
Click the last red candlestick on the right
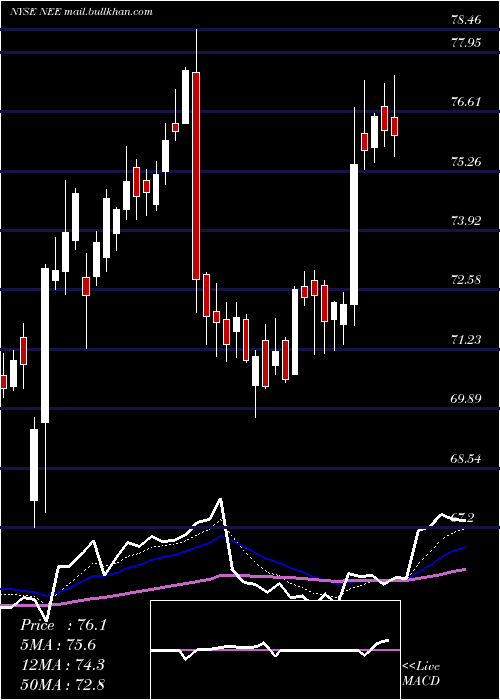(394, 126)
